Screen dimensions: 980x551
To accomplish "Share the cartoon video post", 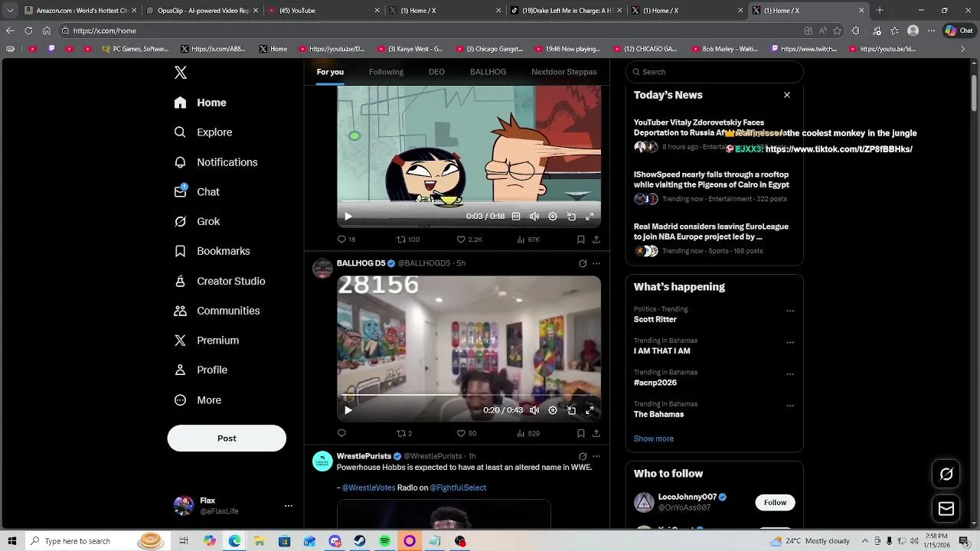I will click(x=596, y=240).
